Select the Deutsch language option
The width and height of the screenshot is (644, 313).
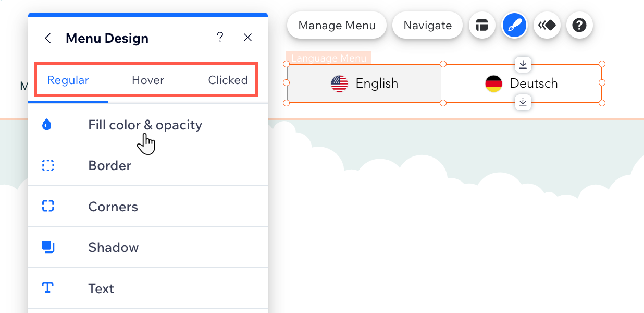(x=522, y=83)
